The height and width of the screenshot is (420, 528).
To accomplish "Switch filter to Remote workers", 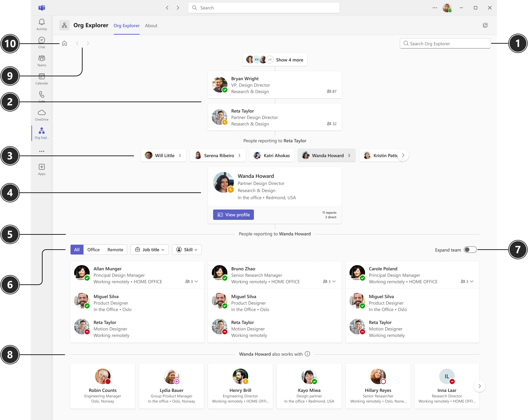I will pyautogui.click(x=115, y=249).
